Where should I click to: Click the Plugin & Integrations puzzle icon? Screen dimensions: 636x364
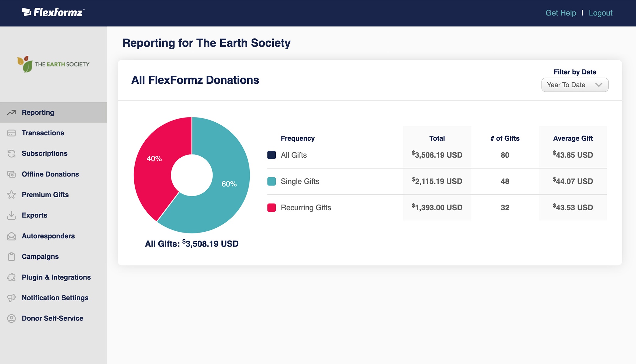(x=12, y=277)
